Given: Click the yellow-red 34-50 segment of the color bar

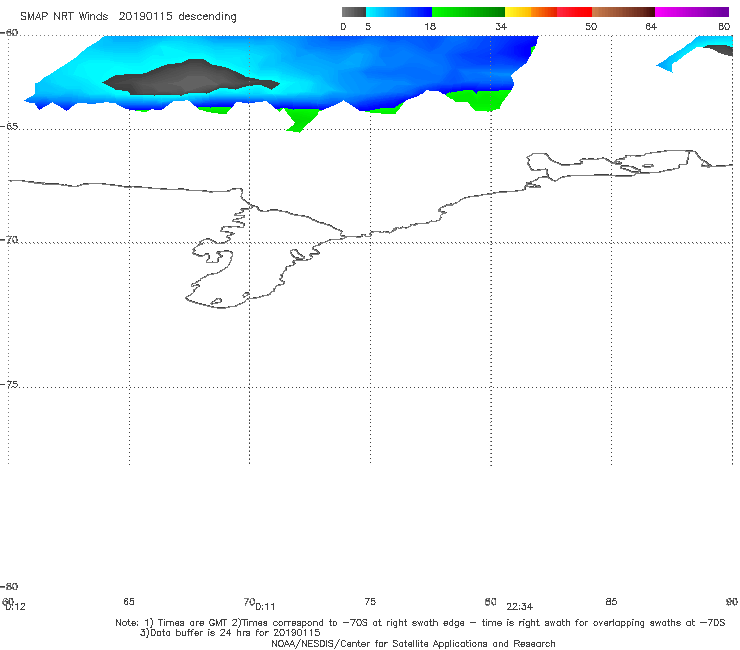Looking at the screenshot, I should tap(548, 12).
